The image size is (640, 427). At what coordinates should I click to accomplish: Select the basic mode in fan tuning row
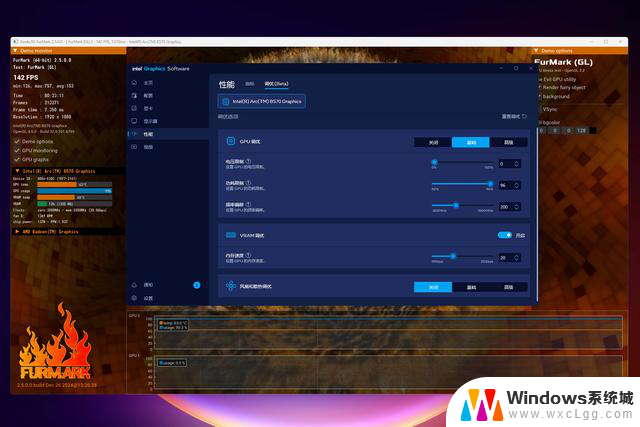point(471,287)
